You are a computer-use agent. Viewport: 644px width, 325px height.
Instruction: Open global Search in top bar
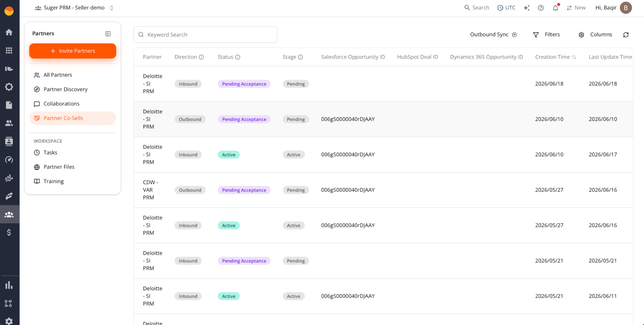(477, 8)
